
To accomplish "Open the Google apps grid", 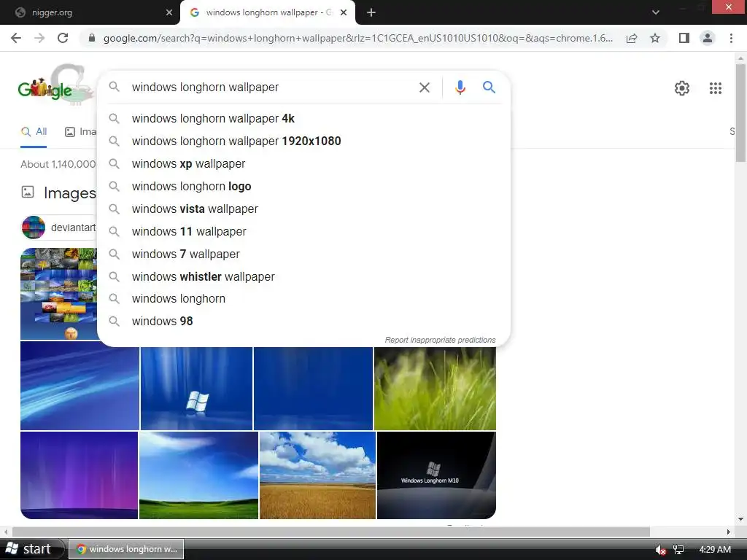I will 716,88.
